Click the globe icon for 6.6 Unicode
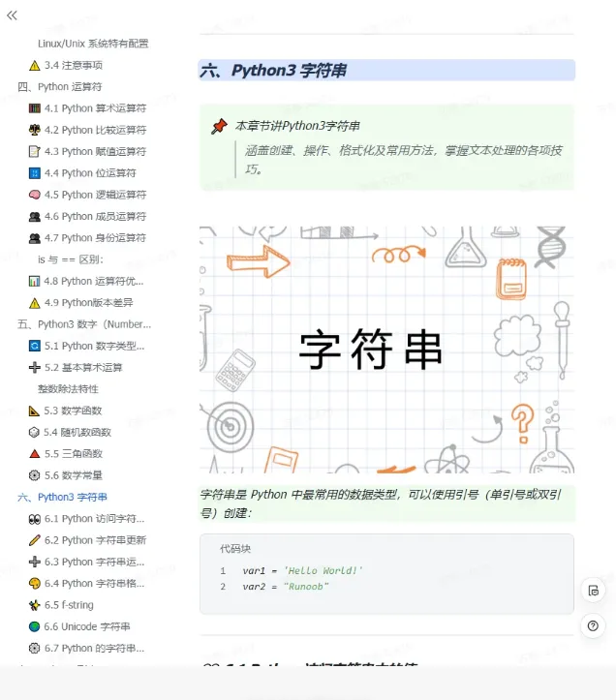 click(x=35, y=626)
